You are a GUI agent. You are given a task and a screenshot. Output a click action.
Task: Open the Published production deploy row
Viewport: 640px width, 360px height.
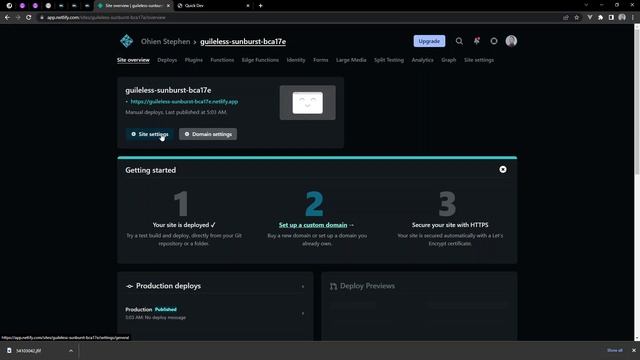(x=215, y=313)
